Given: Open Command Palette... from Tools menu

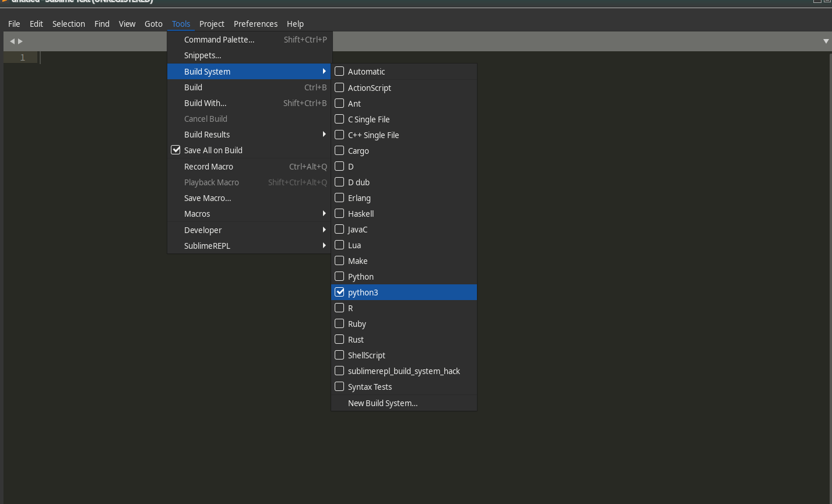Looking at the screenshot, I should click(250, 40).
